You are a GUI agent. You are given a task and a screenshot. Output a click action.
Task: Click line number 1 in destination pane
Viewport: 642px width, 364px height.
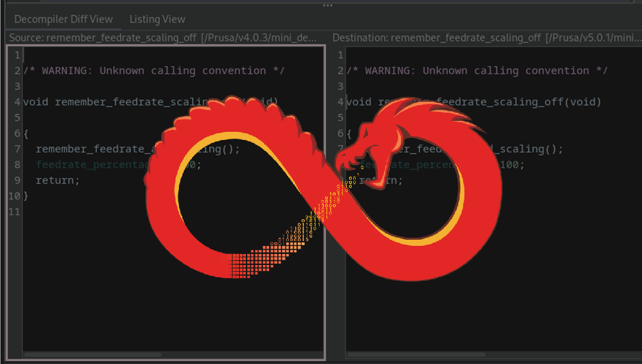(x=340, y=55)
